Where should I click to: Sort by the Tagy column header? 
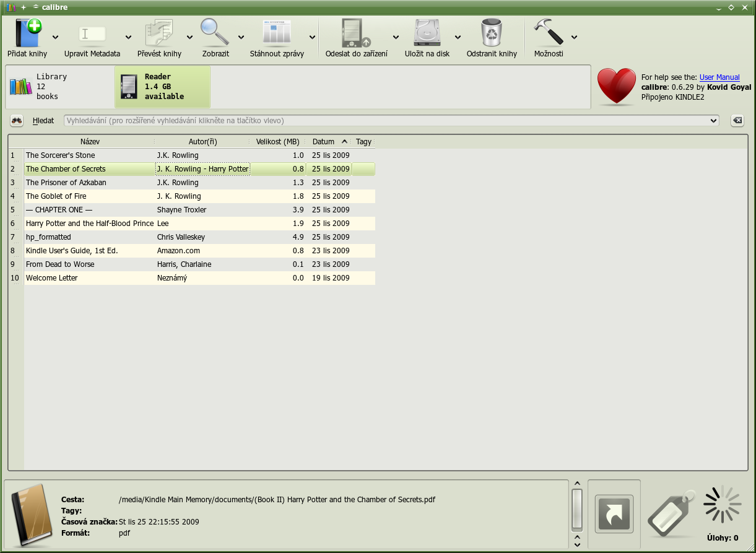pos(363,142)
